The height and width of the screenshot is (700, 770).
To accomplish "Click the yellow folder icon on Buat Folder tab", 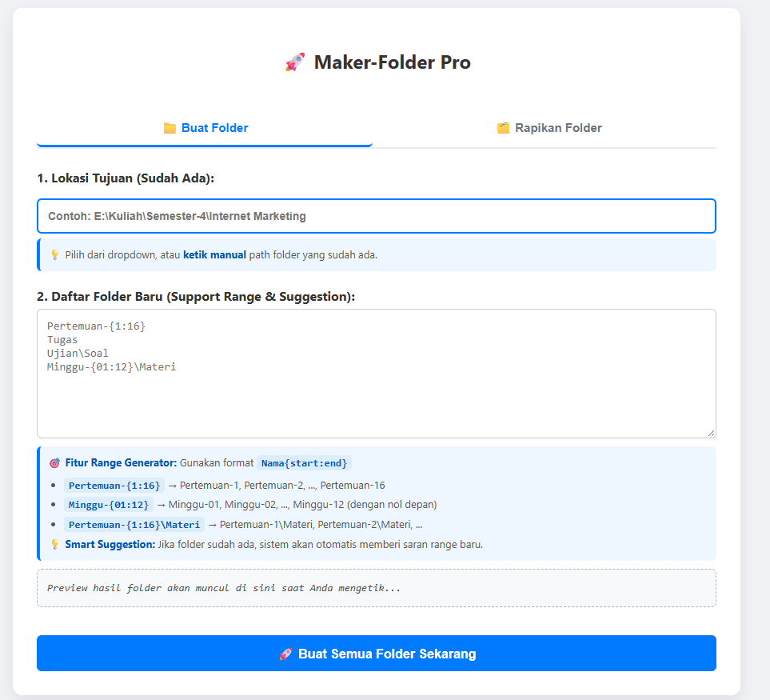I will [x=170, y=128].
